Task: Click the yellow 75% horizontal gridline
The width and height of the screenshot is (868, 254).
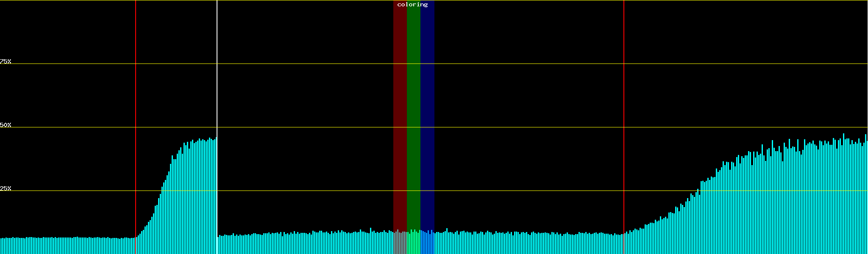Action: 509,64
